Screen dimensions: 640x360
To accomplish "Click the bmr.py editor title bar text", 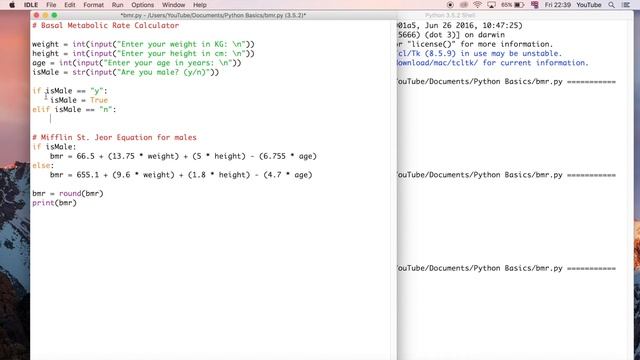I will click(x=213, y=15).
